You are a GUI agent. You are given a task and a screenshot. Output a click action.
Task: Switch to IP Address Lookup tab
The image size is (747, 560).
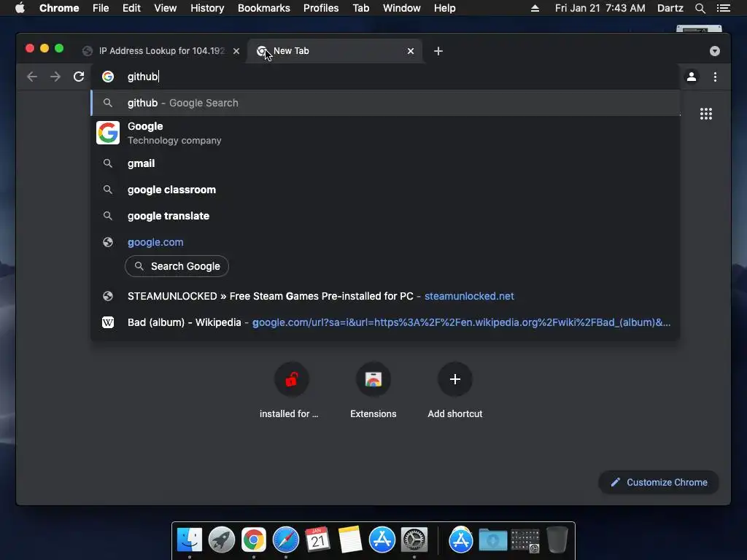coord(161,51)
